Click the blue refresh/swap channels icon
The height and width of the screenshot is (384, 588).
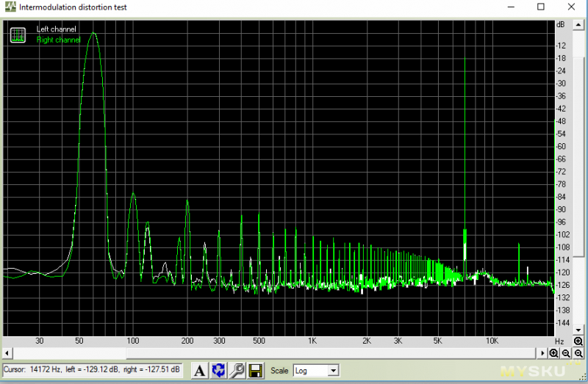point(218,371)
